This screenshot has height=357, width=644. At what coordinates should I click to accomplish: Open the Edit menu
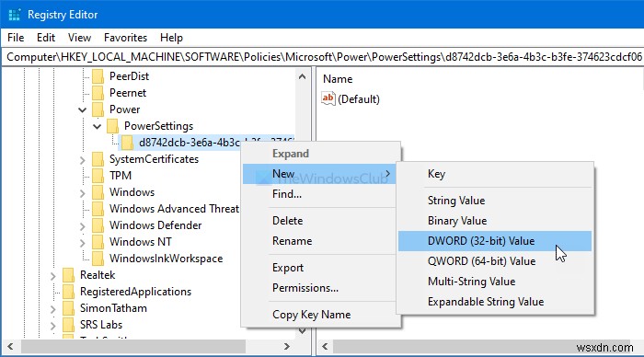coord(46,38)
